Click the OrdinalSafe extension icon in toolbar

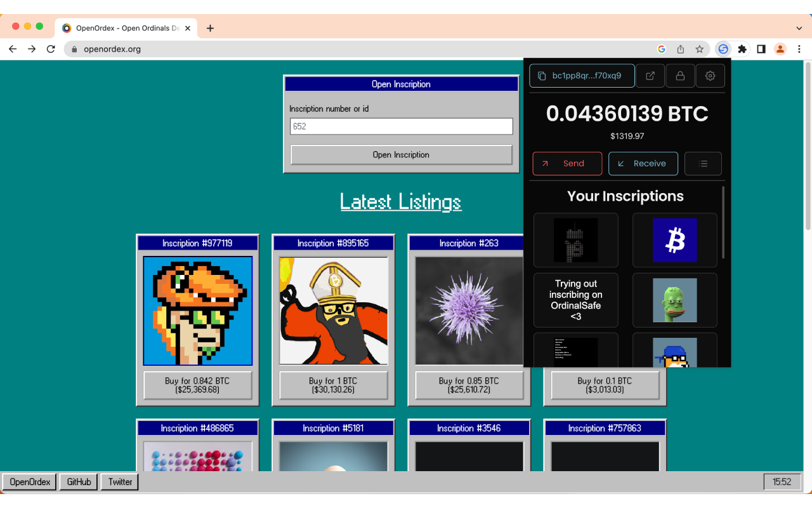click(723, 49)
